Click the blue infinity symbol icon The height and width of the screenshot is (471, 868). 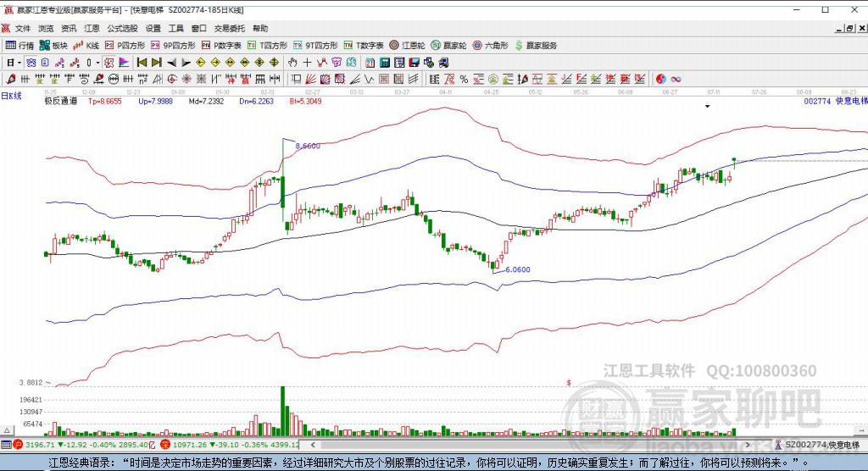coord(676,79)
